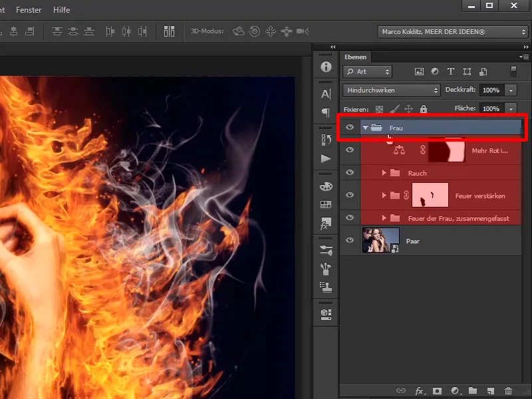Open the History panel icon
The height and width of the screenshot is (399, 532).
tap(326, 140)
